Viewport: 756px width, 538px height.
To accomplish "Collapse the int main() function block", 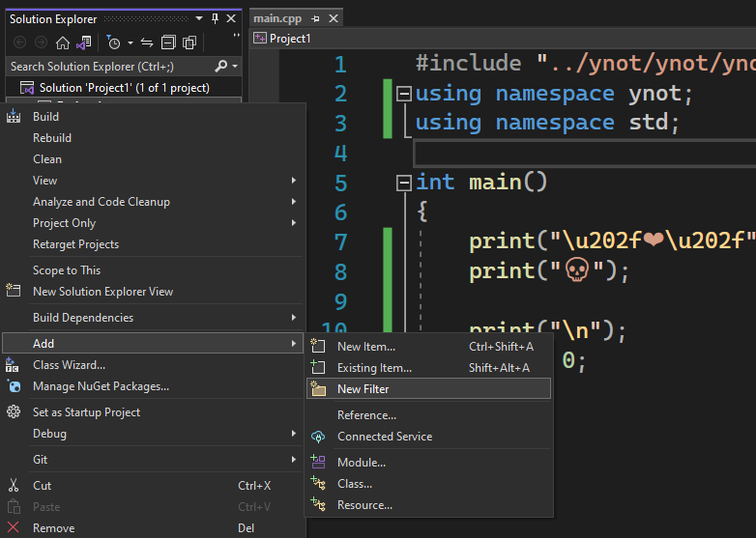I will coord(403,183).
